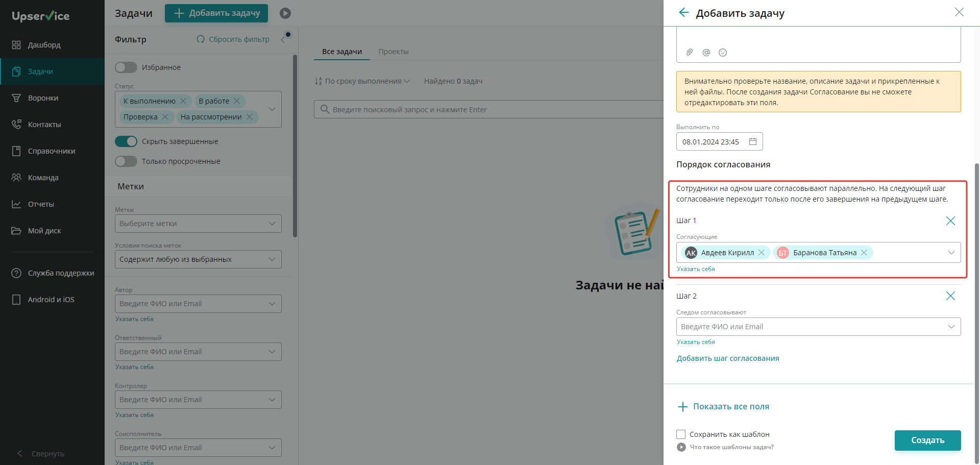The image size is (980, 465).
Task: Open Мой диск folder icon
Action: point(16,231)
